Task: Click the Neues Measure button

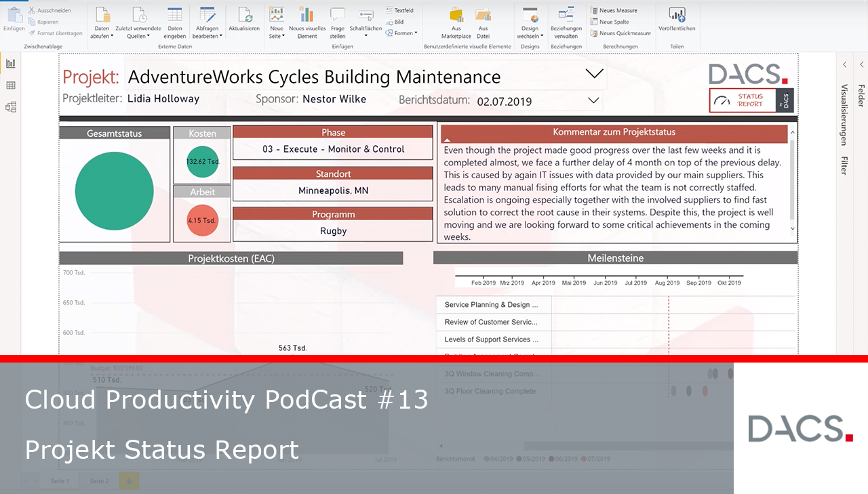Action: pyautogui.click(x=614, y=10)
